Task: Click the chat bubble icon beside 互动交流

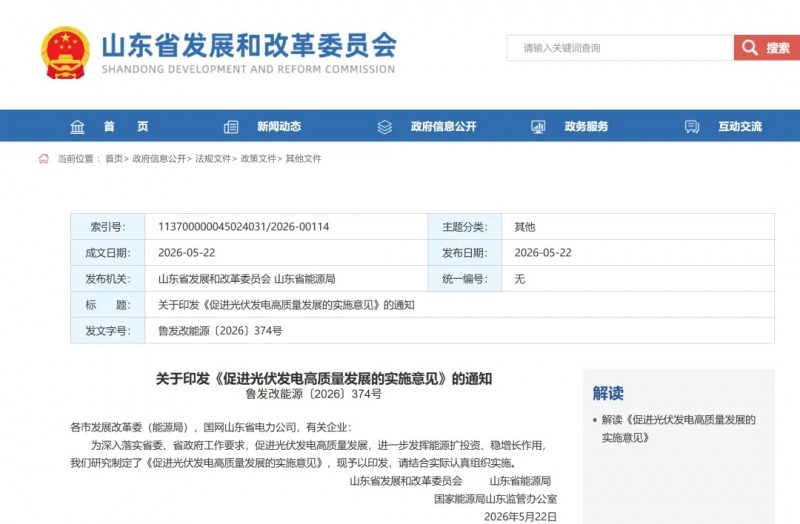Action: tap(692, 127)
